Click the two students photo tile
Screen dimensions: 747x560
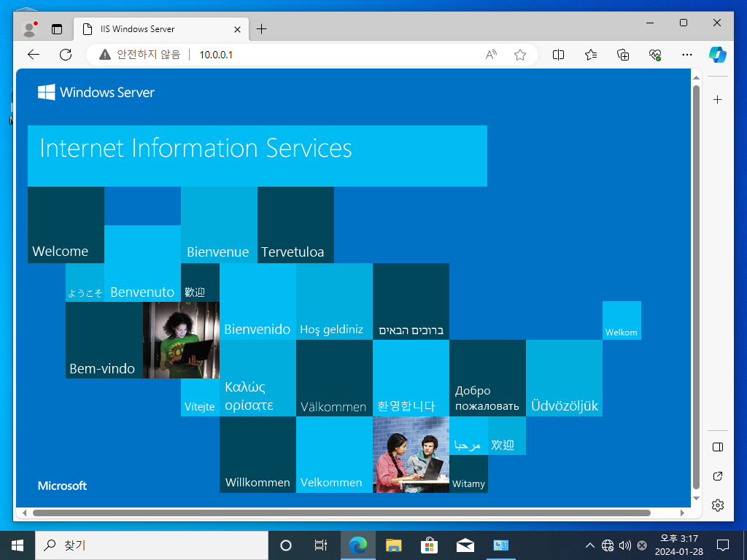coord(411,455)
